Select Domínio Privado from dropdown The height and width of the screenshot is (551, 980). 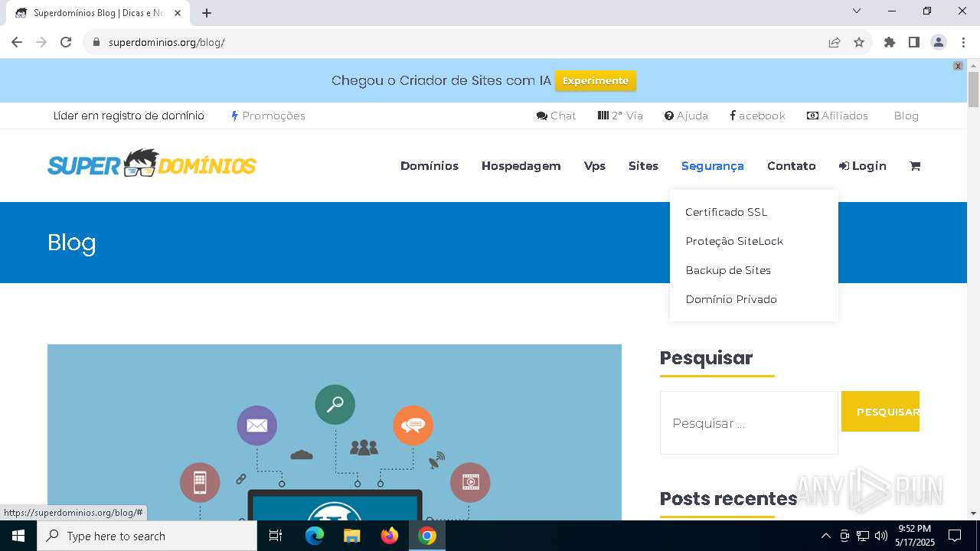click(731, 299)
